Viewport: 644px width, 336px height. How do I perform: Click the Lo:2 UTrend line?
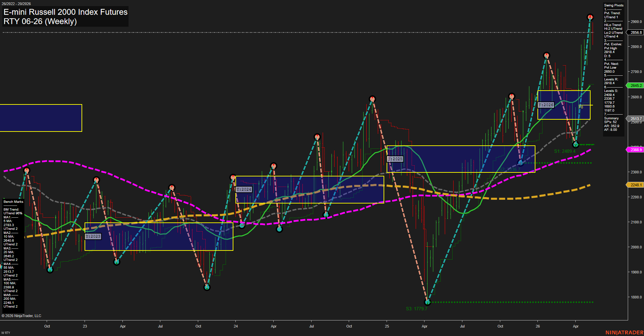613,32
